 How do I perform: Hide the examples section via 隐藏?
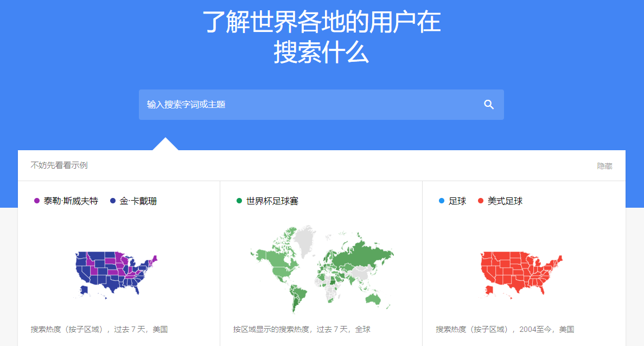[x=606, y=166]
